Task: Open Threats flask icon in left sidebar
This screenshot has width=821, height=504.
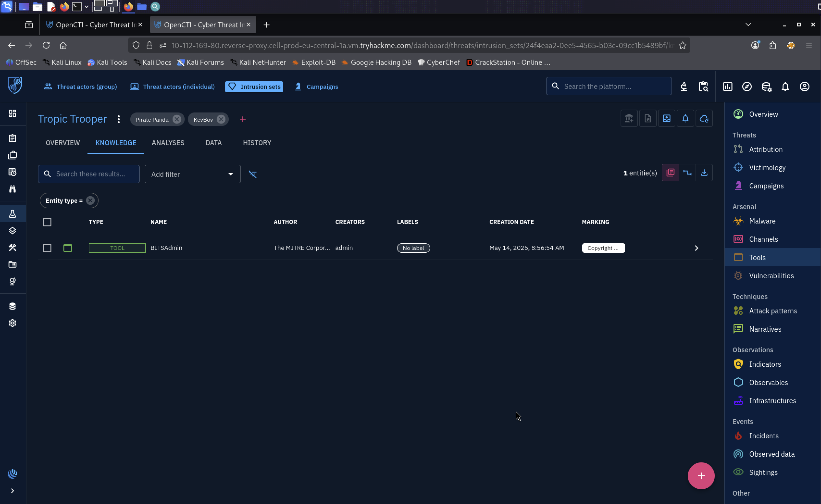Action: 13,214
